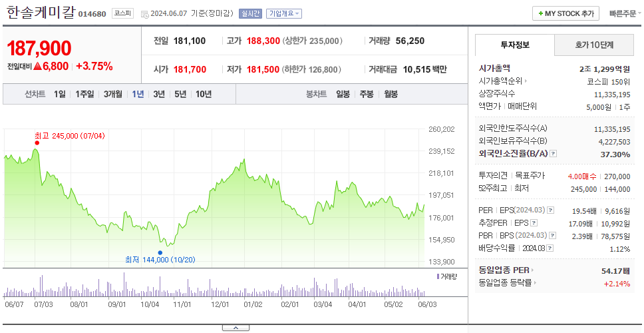The height and width of the screenshot is (333, 644).
Task: Click the 외국인소진율 value 37.30%
Action: [x=616, y=154]
